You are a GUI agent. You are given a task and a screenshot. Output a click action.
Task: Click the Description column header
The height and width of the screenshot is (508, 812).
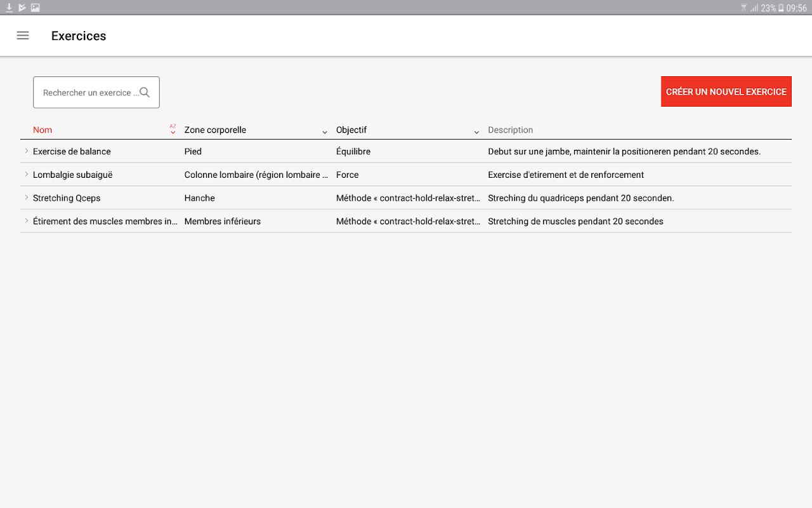point(510,130)
